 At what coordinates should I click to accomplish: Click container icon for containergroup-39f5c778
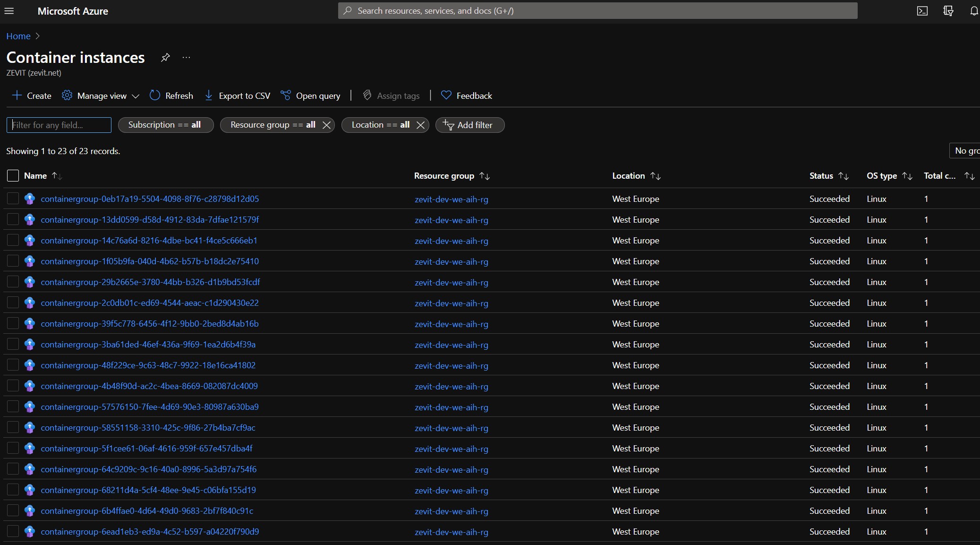coord(30,324)
